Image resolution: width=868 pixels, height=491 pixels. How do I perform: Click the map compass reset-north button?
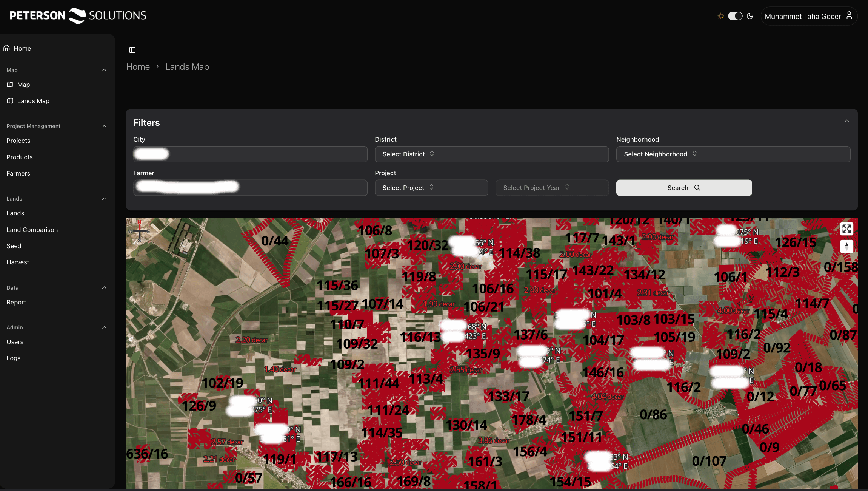click(846, 246)
